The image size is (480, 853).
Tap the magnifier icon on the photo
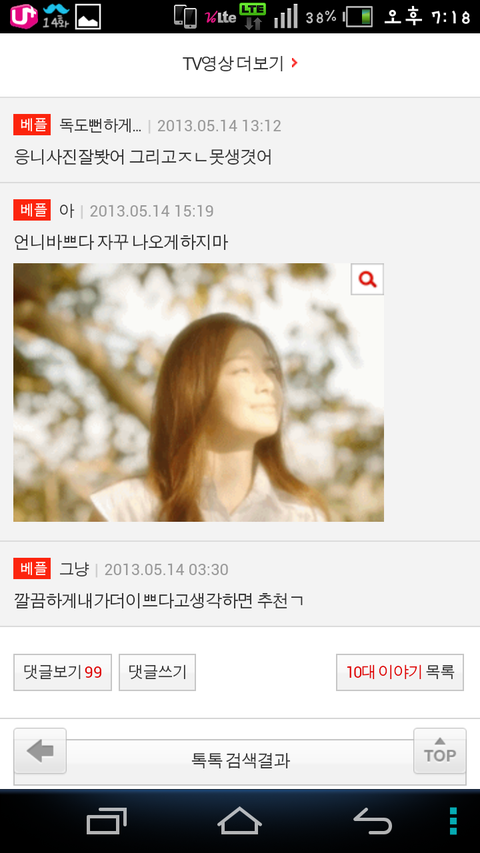367,280
